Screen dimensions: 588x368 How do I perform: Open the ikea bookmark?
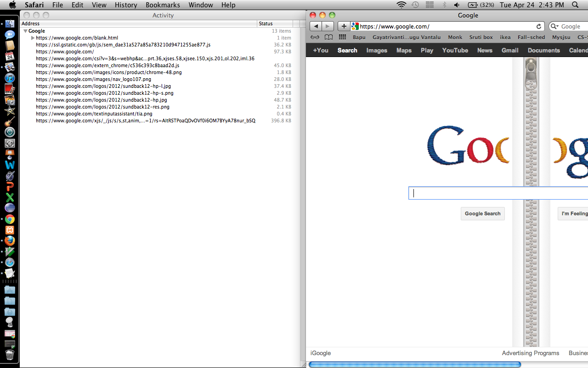[x=505, y=37]
